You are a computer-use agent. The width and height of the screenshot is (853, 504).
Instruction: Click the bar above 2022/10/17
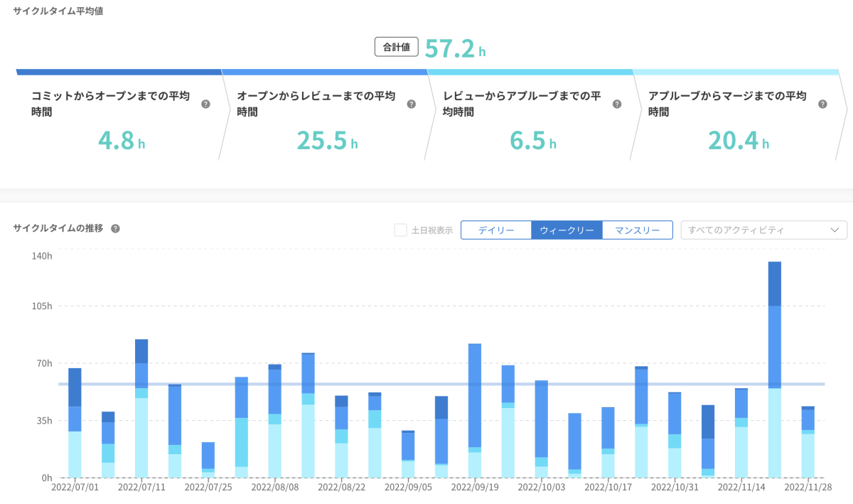[x=608, y=442]
